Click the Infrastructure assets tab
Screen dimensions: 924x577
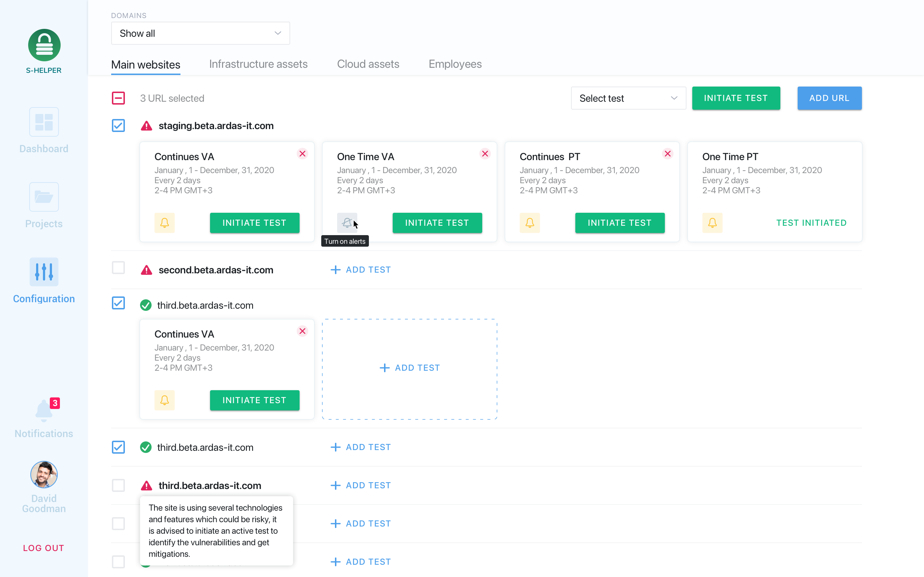point(259,64)
